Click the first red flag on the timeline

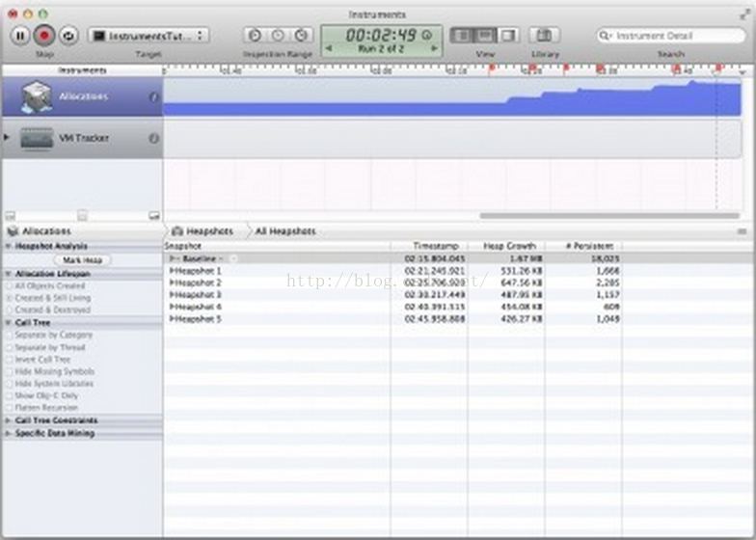[492, 69]
